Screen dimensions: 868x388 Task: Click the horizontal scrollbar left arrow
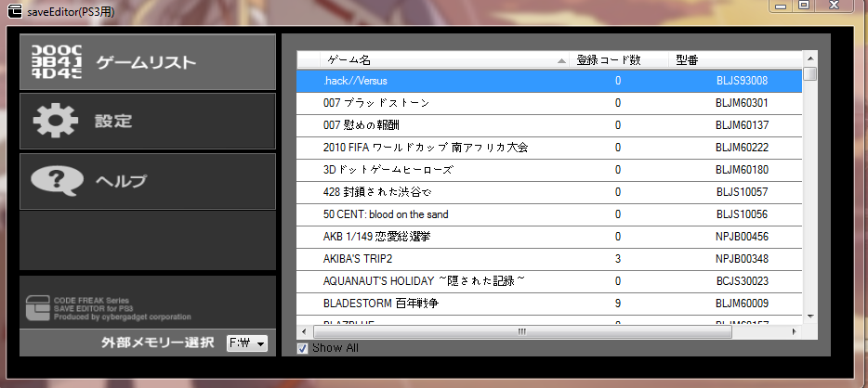point(304,331)
